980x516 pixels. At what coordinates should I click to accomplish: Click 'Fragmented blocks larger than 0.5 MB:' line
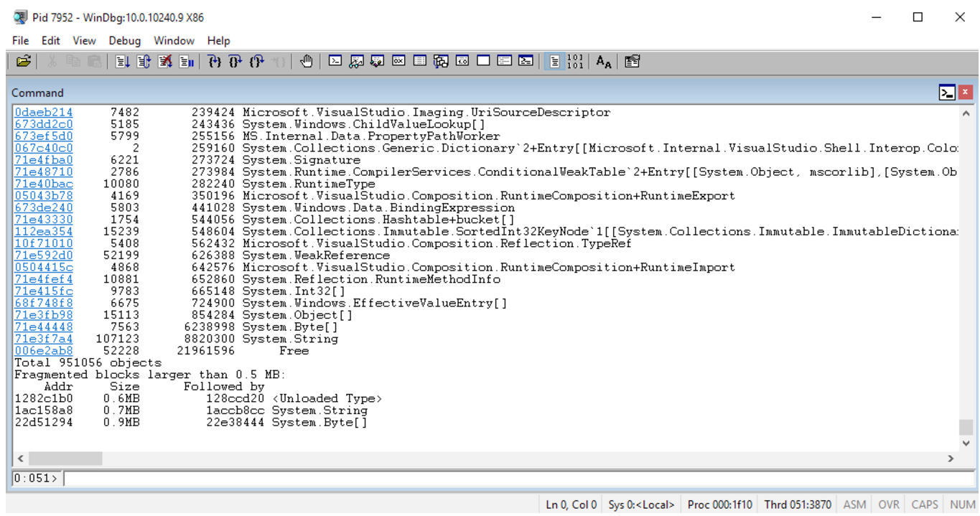click(150, 375)
